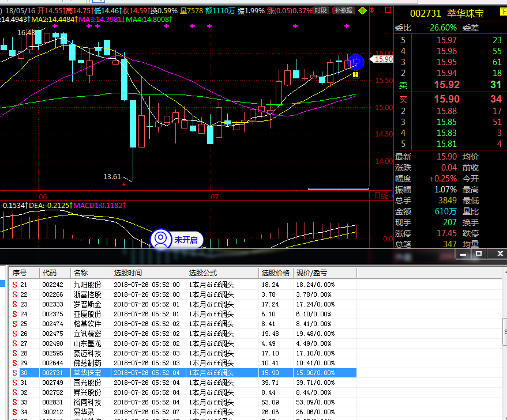Click the red anchor arrow icon
The width and height of the screenshot is (507, 420).
372,10
